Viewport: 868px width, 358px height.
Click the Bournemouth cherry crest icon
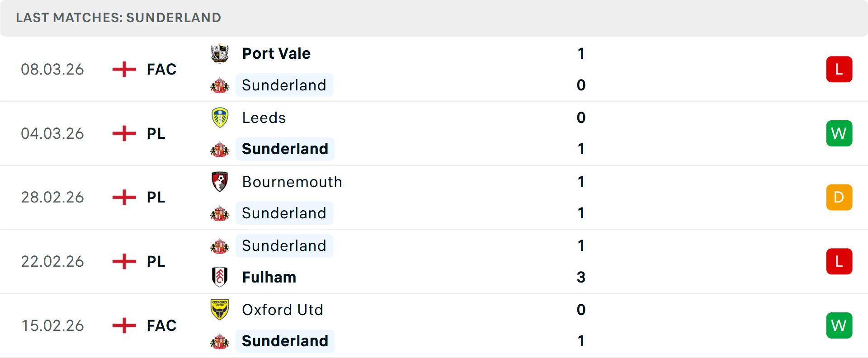[x=220, y=181]
